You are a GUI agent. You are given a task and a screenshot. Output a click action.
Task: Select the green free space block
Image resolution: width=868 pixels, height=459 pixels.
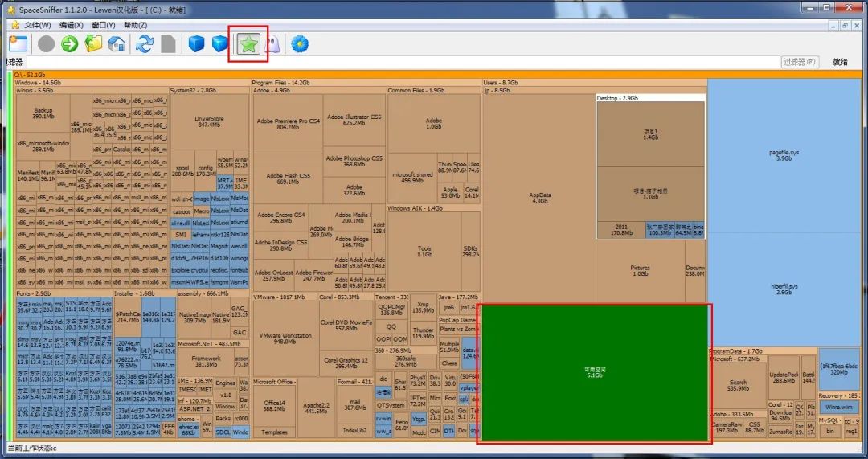pyautogui.click(x=593, y=372)
